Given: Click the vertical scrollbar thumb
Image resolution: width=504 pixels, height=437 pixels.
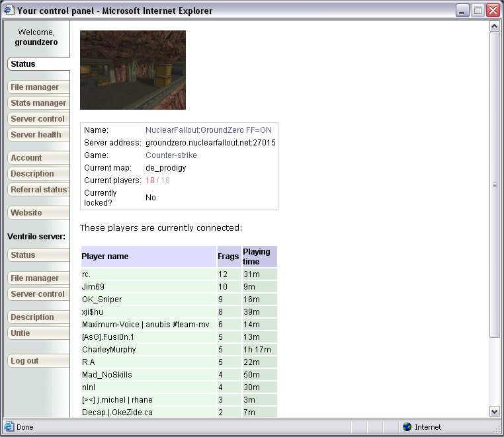Looking at the screenshot, I should coord(494,184).
